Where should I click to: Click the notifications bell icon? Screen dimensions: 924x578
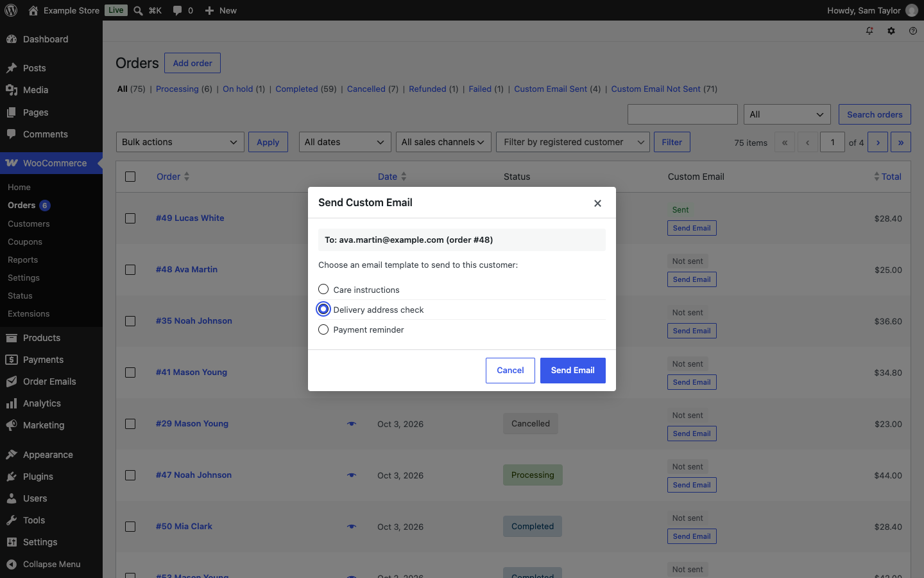pyautogui.click(x=869, y=31)
